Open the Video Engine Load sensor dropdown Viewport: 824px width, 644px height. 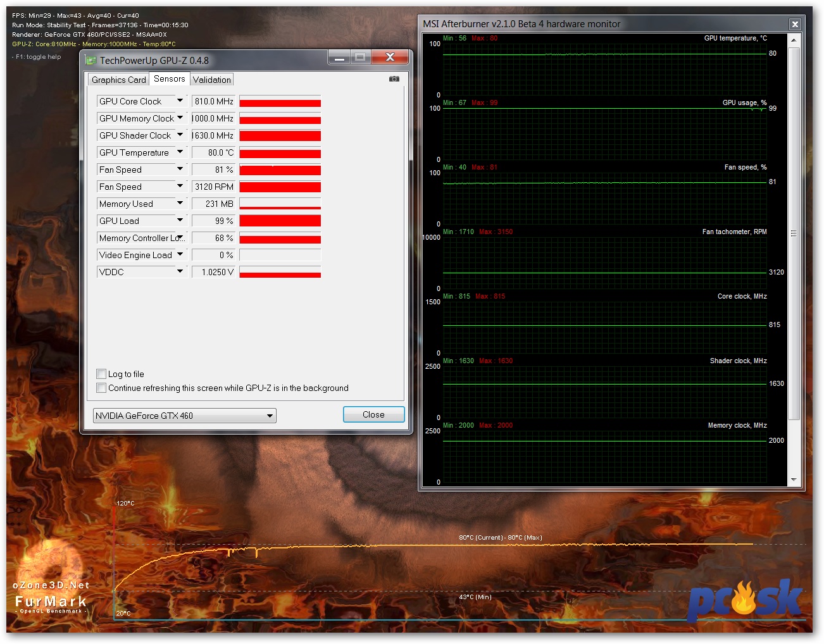point(180,255)
